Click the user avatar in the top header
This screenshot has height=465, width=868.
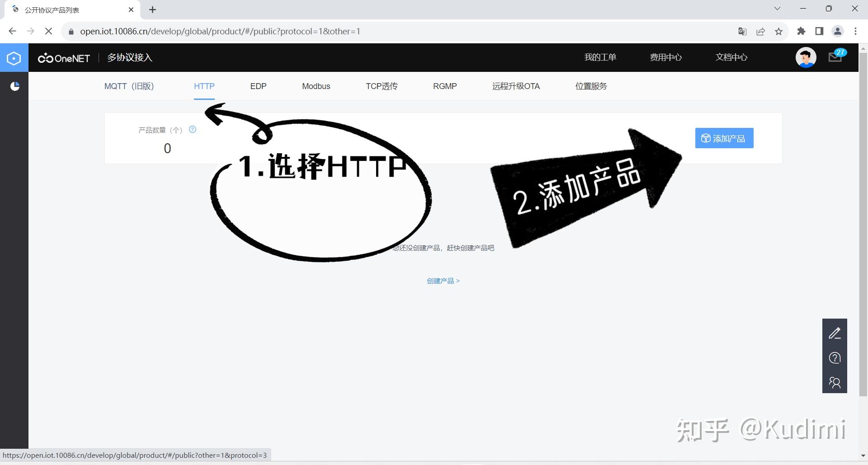(806, 57)
